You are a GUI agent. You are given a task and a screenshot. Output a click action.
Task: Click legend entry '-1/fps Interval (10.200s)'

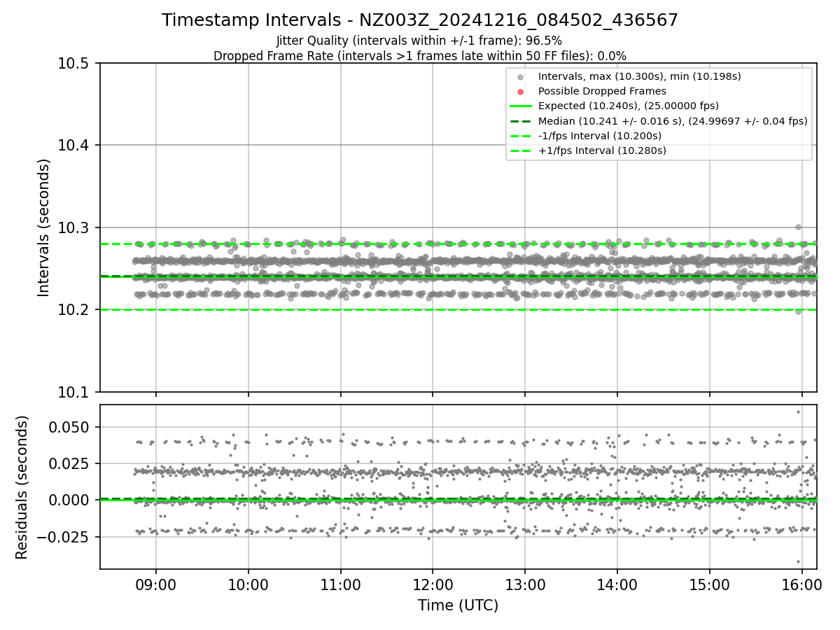click(600, 135)
